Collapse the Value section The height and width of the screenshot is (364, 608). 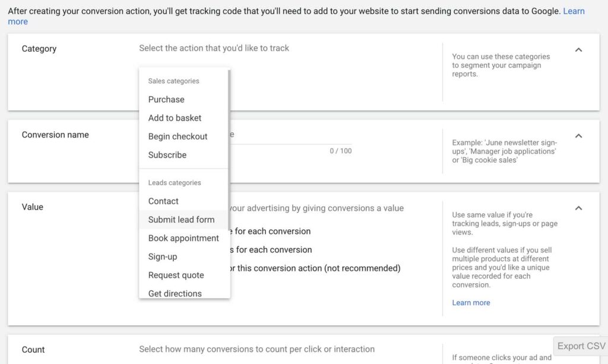point(579,208)
